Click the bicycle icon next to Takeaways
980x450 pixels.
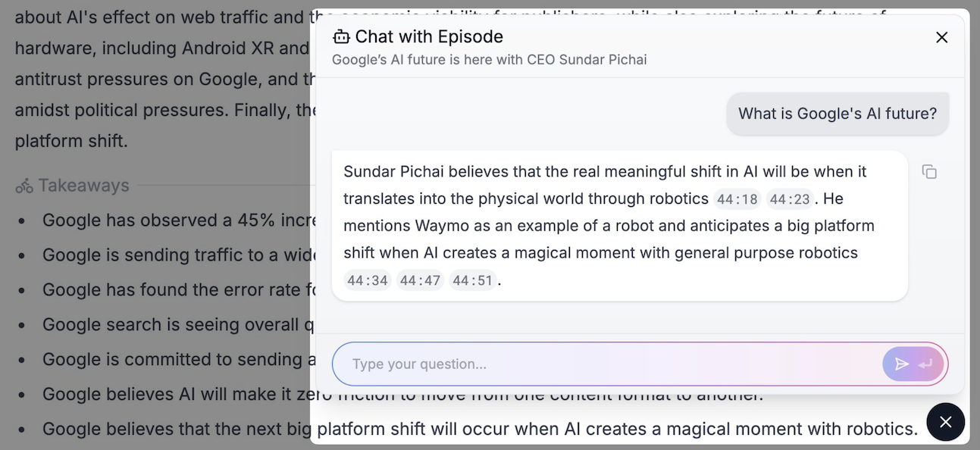(24, 186)
